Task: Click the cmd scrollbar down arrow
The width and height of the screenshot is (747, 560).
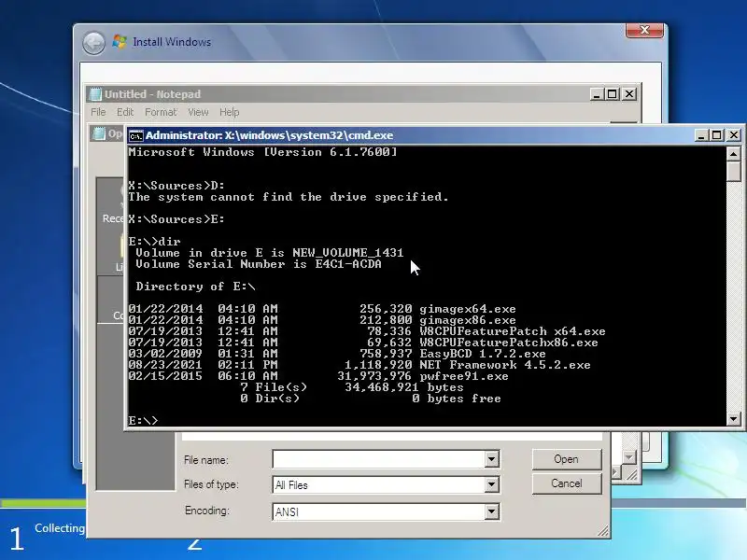Action: (x=733, y=419)
